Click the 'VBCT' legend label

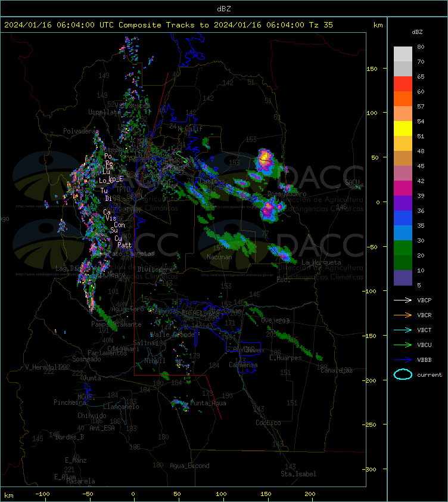tap(424, 330)
